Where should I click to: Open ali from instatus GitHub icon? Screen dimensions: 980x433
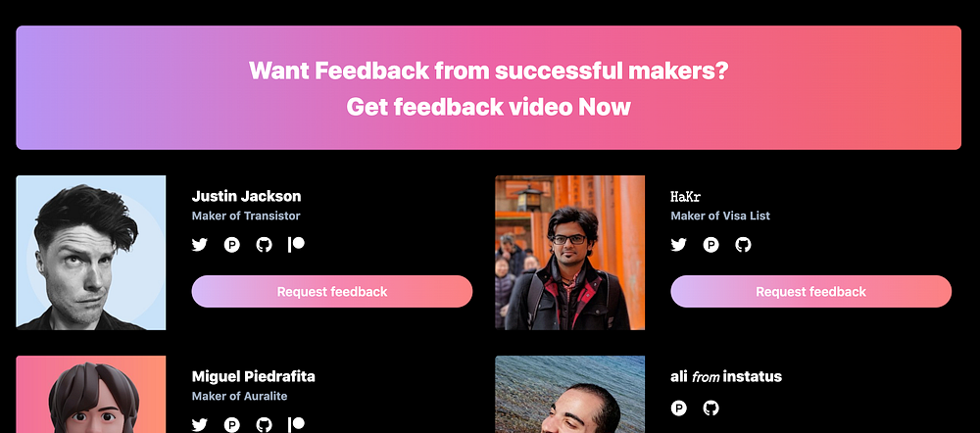[710, 409]
